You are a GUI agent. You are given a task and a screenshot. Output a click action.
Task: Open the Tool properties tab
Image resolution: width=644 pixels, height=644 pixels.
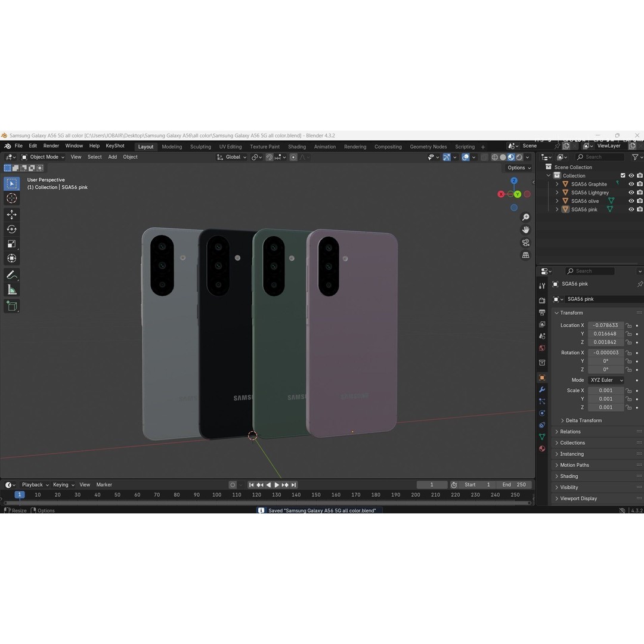pyautogui.click(x=542, y=286)
